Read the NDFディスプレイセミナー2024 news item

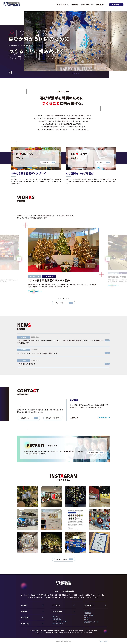click(x=37, y=353)
